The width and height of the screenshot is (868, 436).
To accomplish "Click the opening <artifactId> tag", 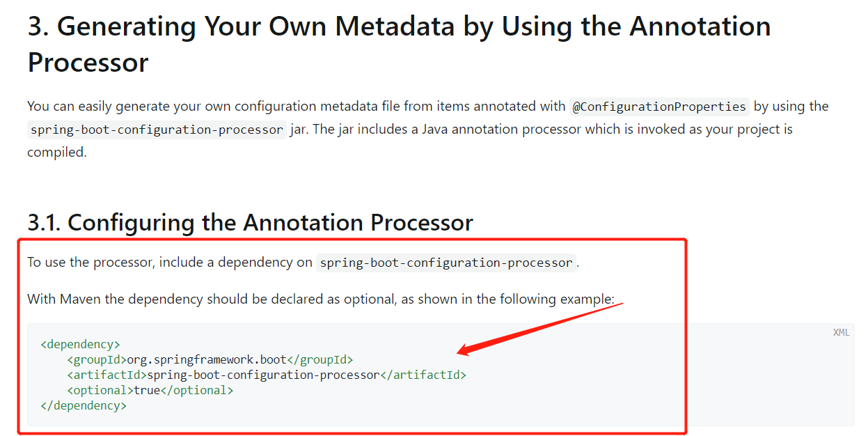I will pyautogui.click(x=107, y=375).
